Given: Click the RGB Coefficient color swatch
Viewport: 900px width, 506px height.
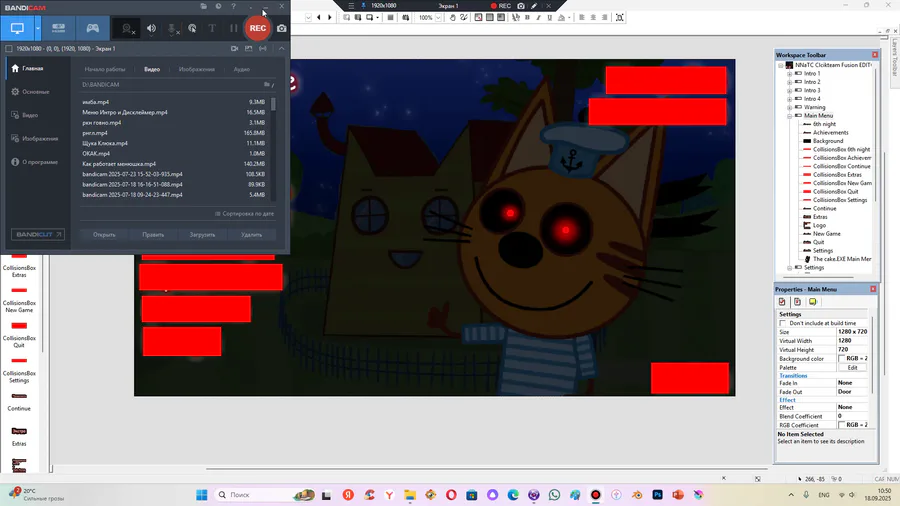Looking at the screenshot, I should (x=841, y=425).
